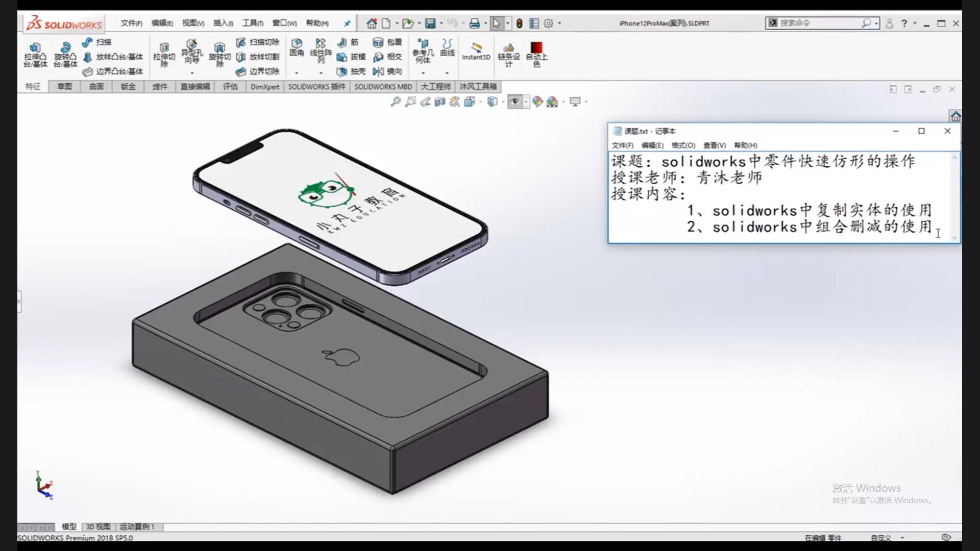Click the search commands (搜索命令) field
Image resolution: width=980 pixels, height=551 pixels.
(x=823, y=23)
